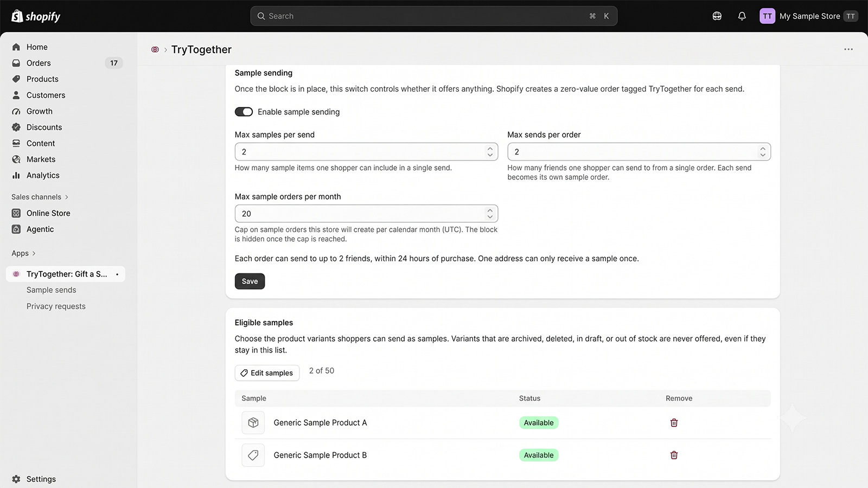
Task: Delete Generic Sample Product A with trash icon
Action: coord(674,423)
